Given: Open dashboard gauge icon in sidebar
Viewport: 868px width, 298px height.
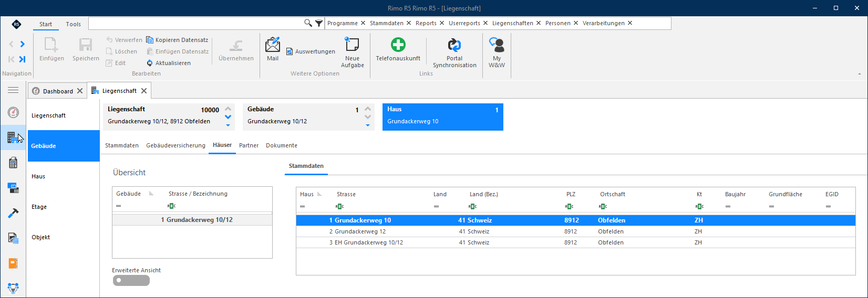Looking at the screenshot, I should pos(13,112).
